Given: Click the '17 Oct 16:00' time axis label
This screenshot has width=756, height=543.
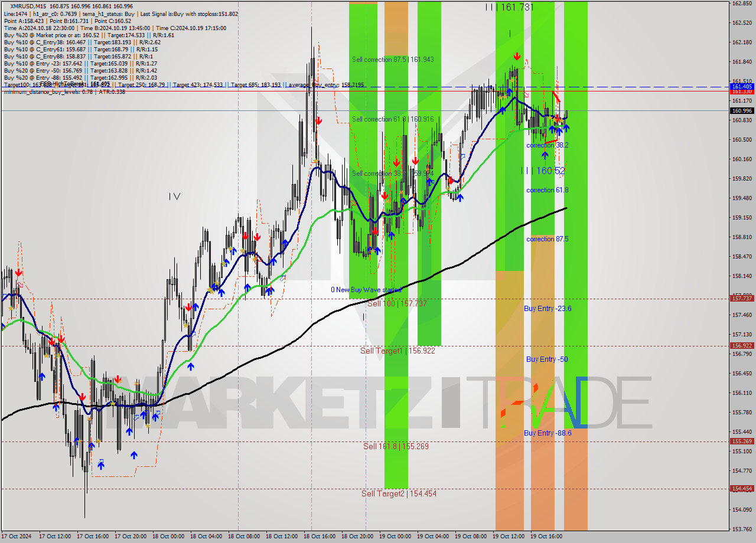Looking at the screenshot, I should click(x=93, y=537).
